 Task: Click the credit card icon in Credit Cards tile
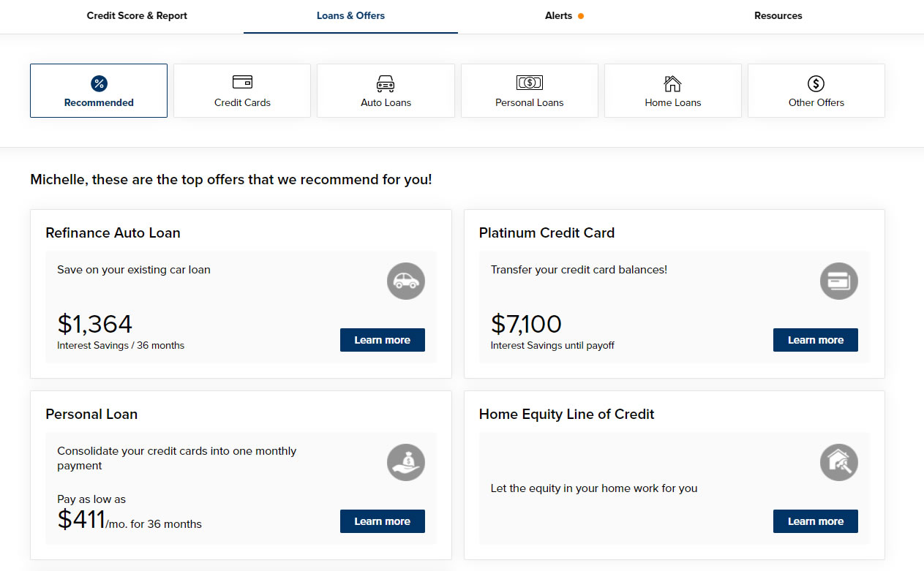242,82
